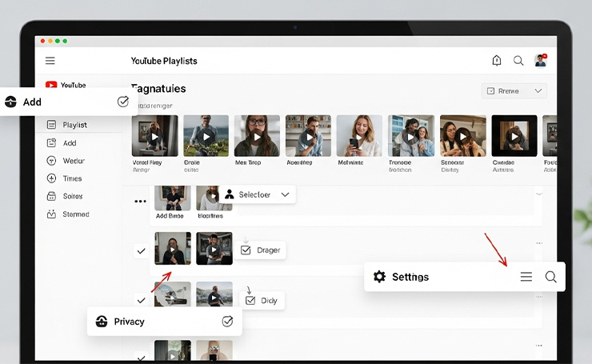Image resolution: width=592 pixels, height=364 pixels.
Task: Select Times in the sidebar
Action: coord(72,178)
